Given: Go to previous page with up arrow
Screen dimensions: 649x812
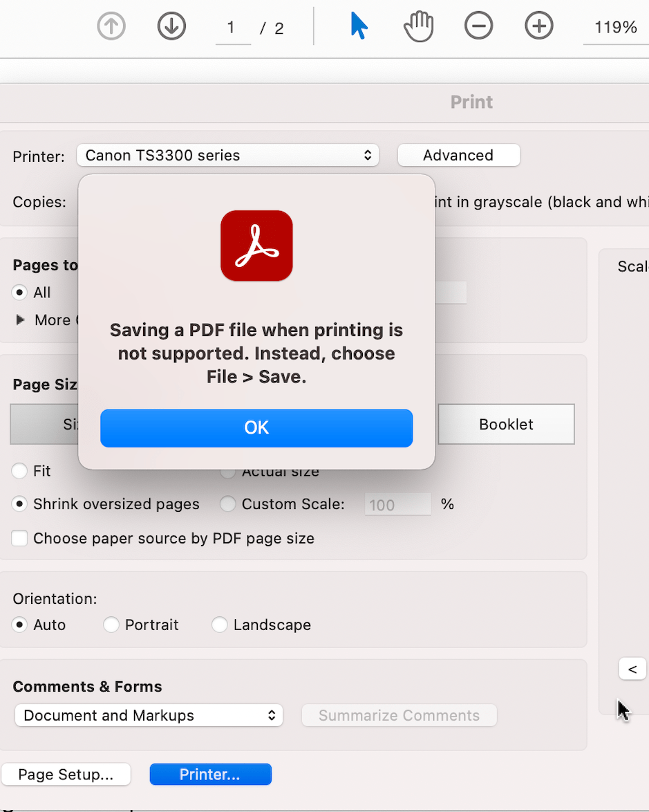Looking at the screenshot, I should [x=111, y=26].
